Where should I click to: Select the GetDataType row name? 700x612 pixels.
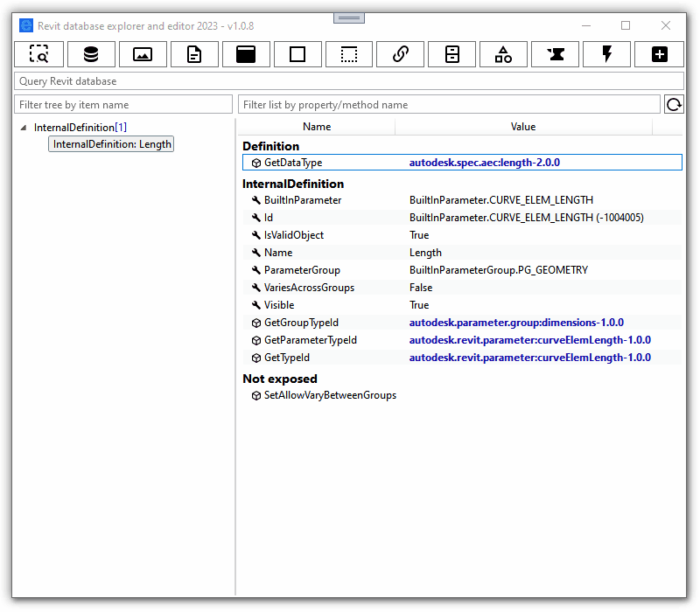(x=293, y=163)
